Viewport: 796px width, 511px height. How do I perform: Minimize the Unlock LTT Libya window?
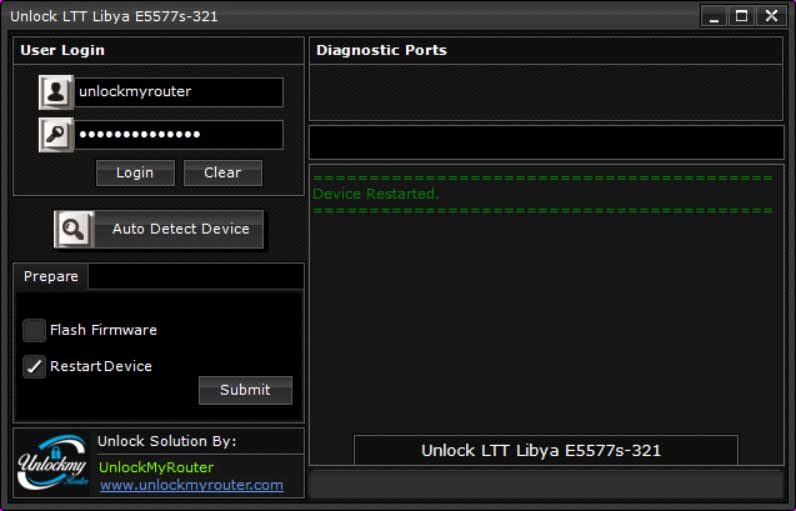(714, 16)
